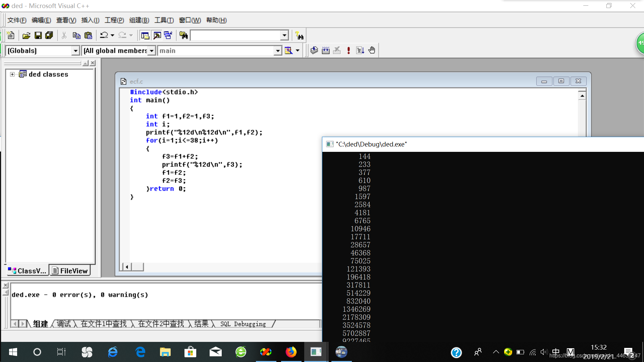Screen dimensions: 644x362
Task: Paste from clipboard icon
Action: (88, 35)
